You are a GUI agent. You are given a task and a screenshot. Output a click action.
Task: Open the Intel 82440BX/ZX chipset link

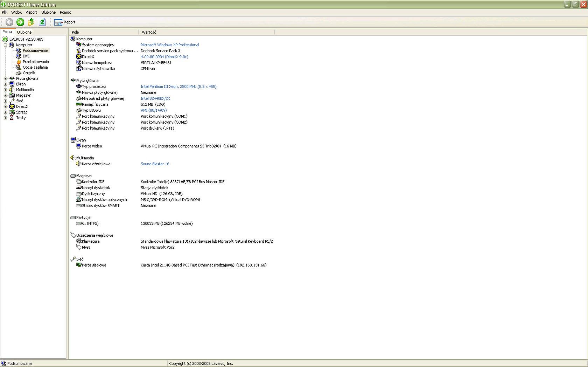click(155, 98)
